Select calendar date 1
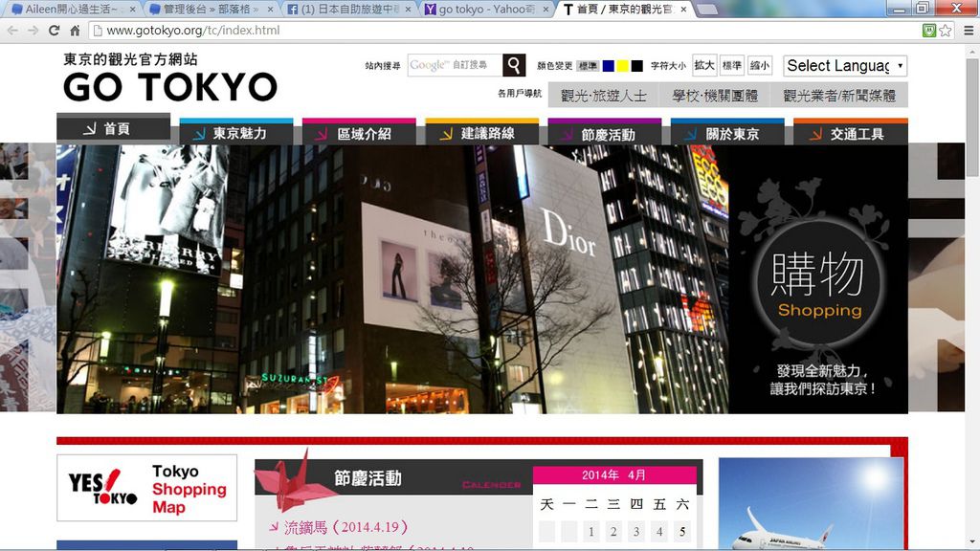Screen dimensions: 980x551 tap(591, 532)
